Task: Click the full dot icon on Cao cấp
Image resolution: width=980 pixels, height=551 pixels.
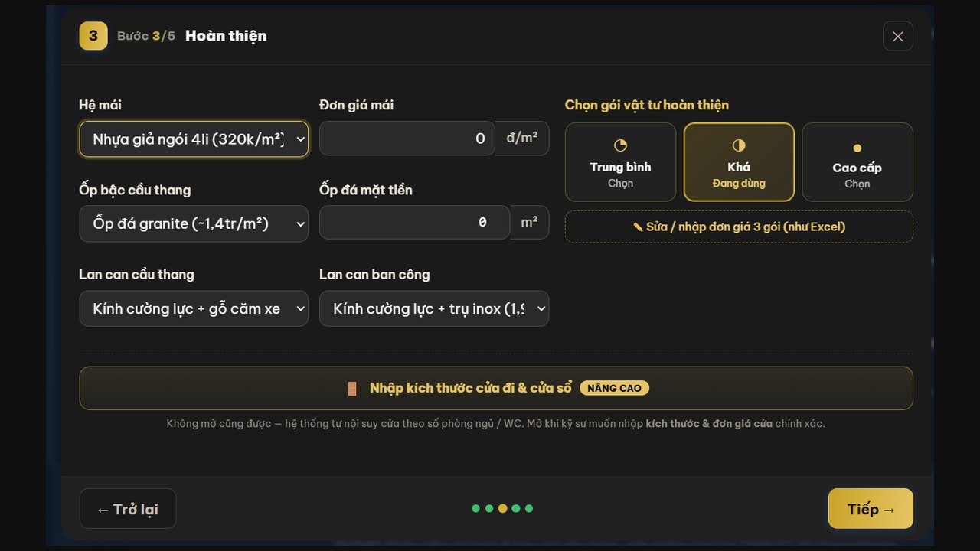Action: pyautogui.click(x=857, y=148)
